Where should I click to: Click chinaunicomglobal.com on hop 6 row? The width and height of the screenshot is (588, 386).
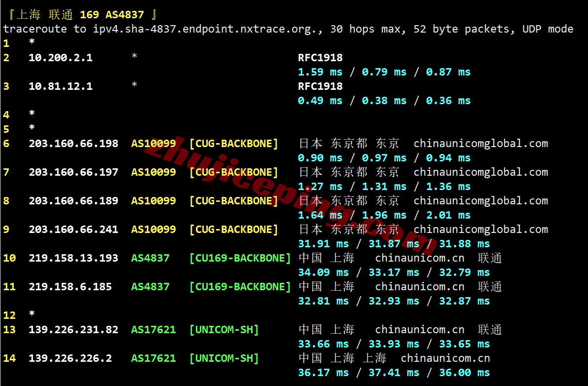(481, 144)
